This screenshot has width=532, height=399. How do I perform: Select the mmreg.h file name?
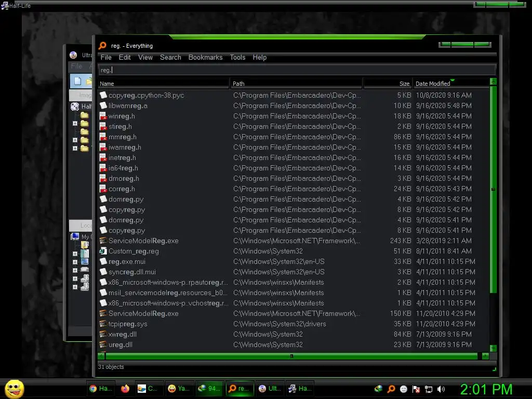(123, 137)
